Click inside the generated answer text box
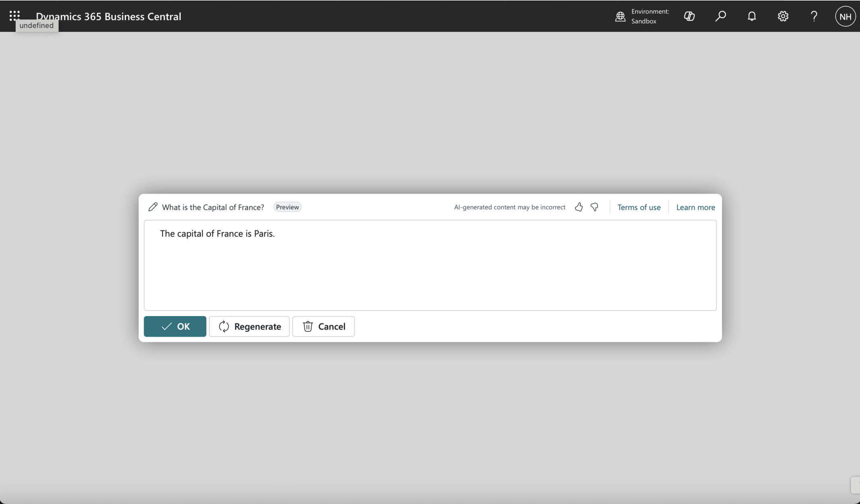Viewport: 860px width, 504px height. pos(430,265)
